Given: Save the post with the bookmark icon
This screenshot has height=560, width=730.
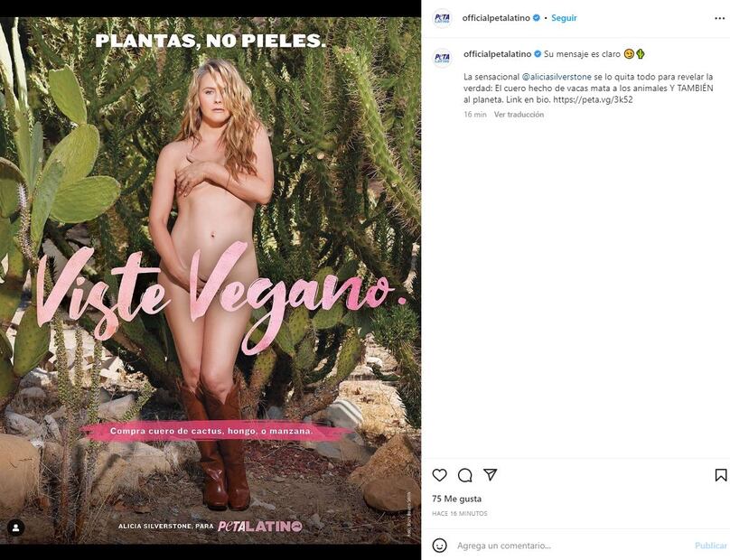Looking at the screenshot, I should tap(720, 475).
